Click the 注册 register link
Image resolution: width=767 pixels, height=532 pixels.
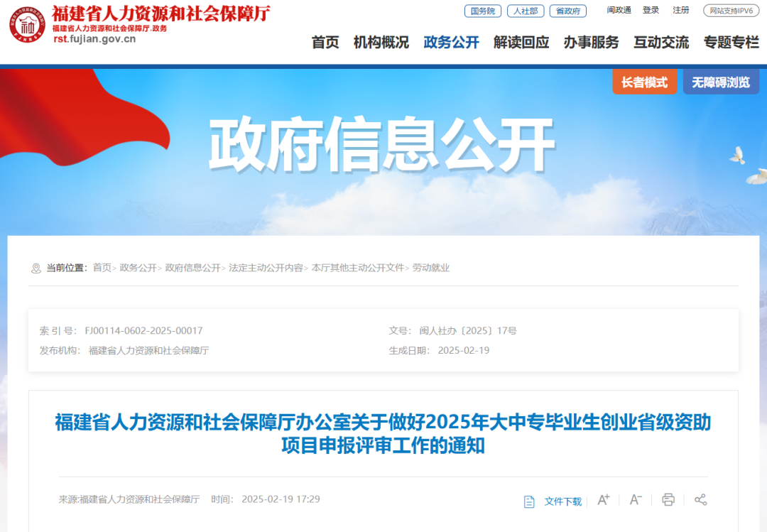pyautogui.click(x=681, y=10)
